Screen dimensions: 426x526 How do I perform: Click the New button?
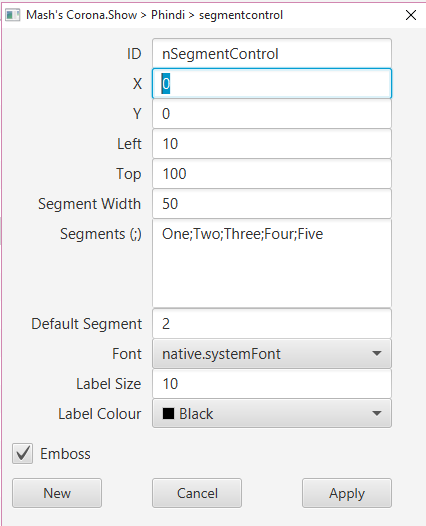point(57,493)
